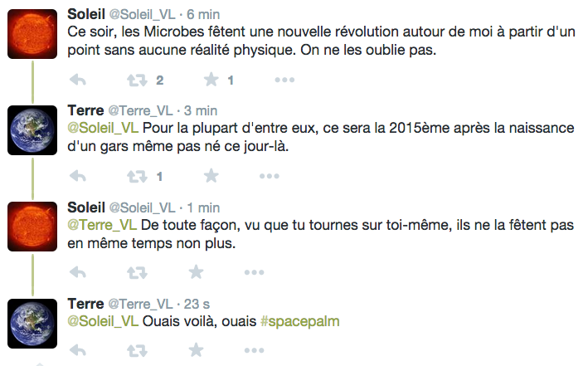Viewport: 588px width, 366px height.
Task: Reply to Terre's #spacepalm tweet
Action: 78,350
